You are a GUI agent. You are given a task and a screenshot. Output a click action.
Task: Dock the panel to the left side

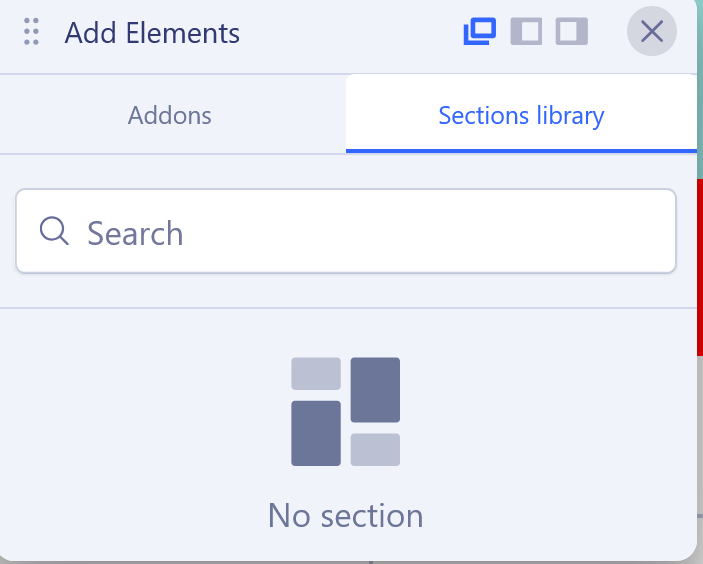526,32
